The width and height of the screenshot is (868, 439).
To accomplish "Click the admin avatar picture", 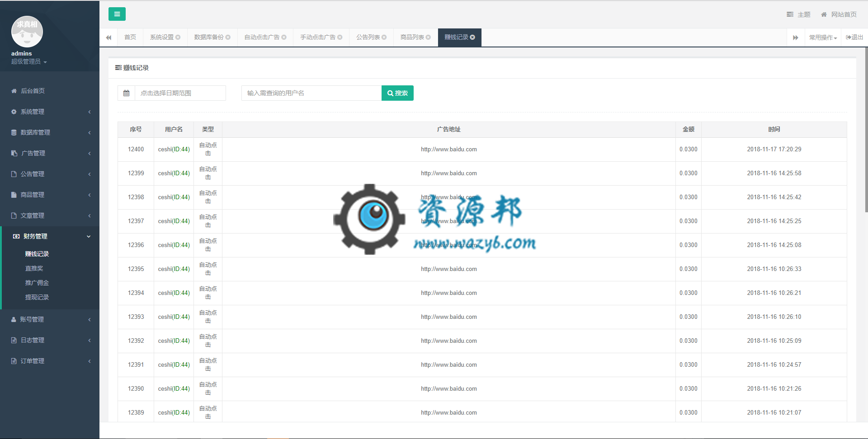I will pyautogui.click(x=27, y=32).
